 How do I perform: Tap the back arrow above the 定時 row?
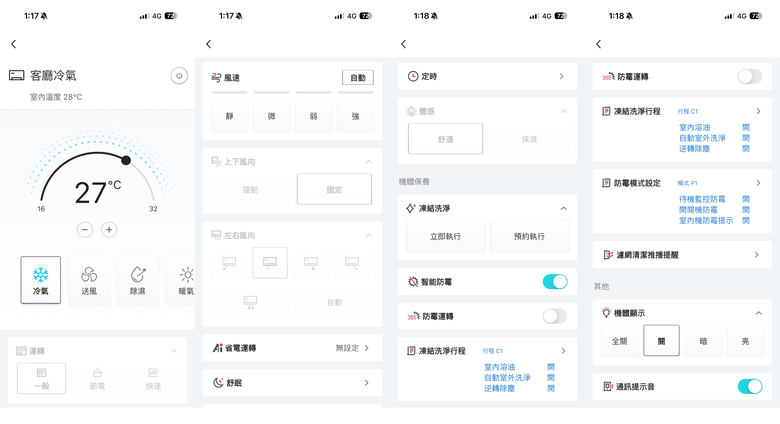404,44
